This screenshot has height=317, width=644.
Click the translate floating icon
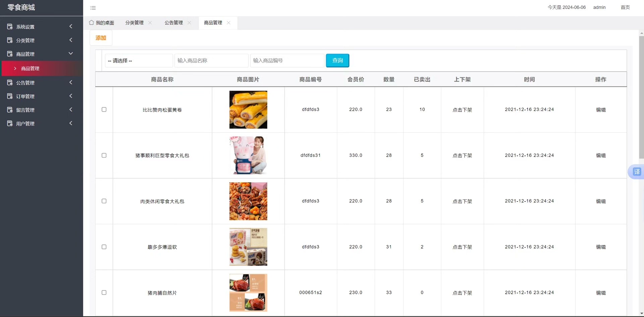pos(636,172)
